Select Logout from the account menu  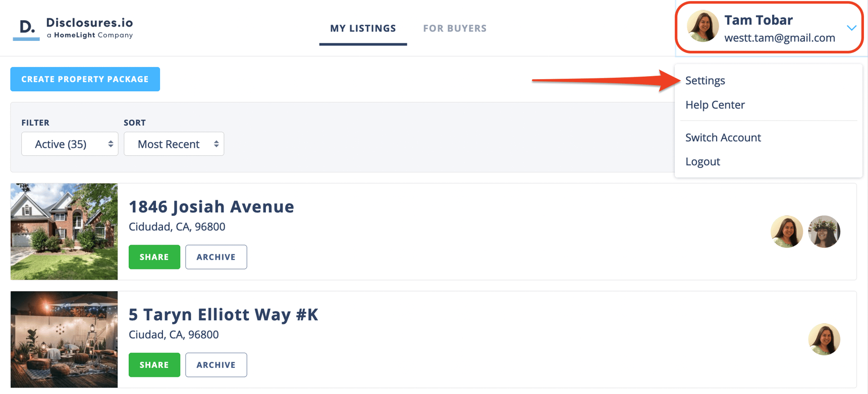702,162
